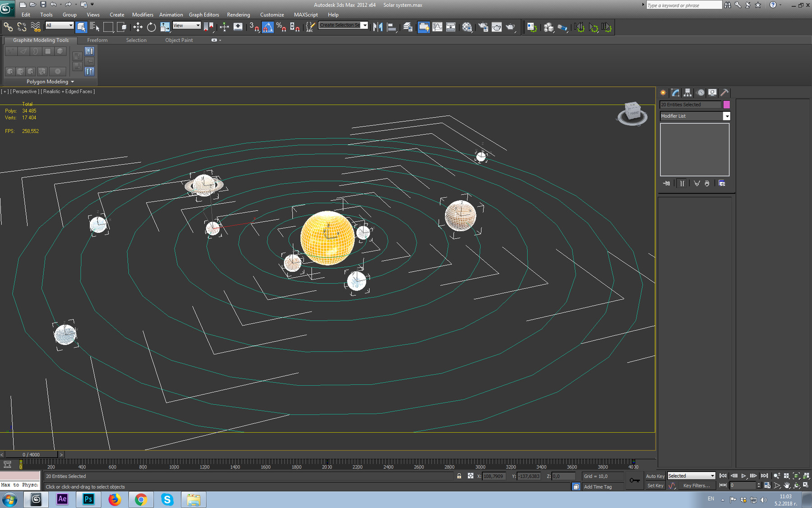Viewport: 812px width, 508px height.
Task: Open the Render Setup dialog
Action: point(483,27)
